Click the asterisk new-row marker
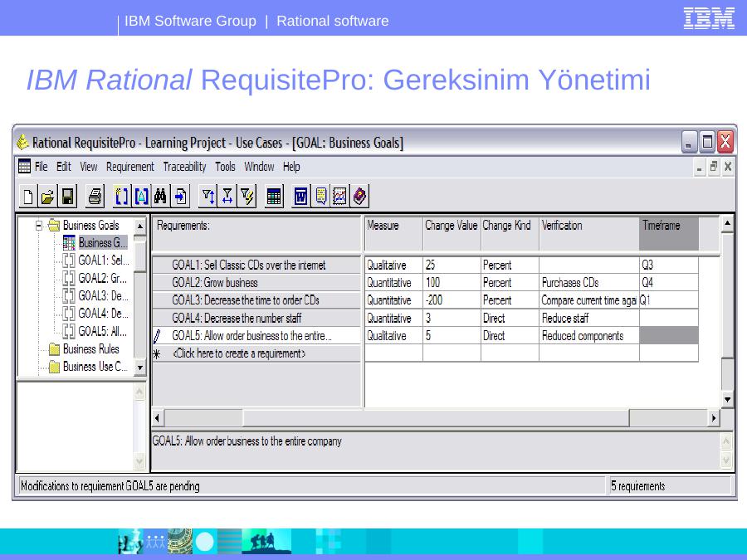This screenshot has width=747, height=560. (x=157, y=353)
